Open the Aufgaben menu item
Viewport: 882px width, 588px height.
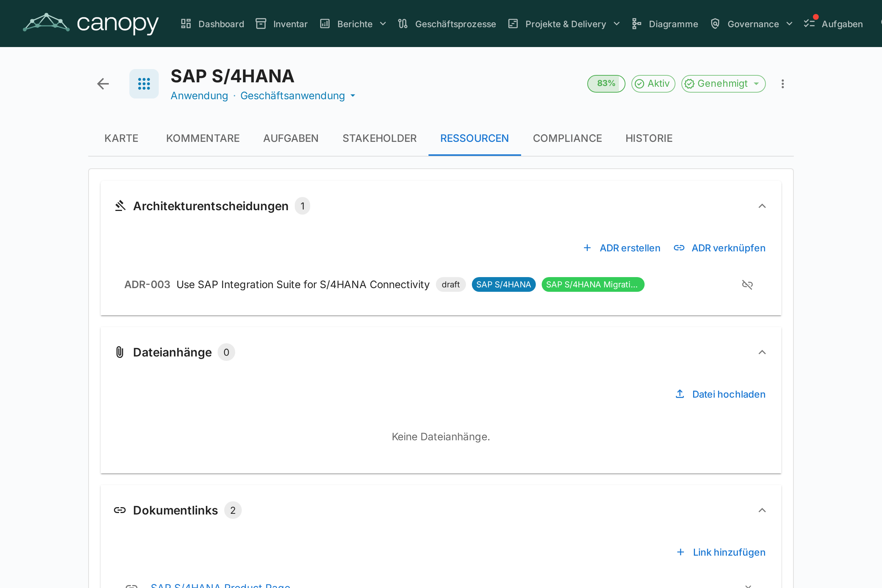833,24
